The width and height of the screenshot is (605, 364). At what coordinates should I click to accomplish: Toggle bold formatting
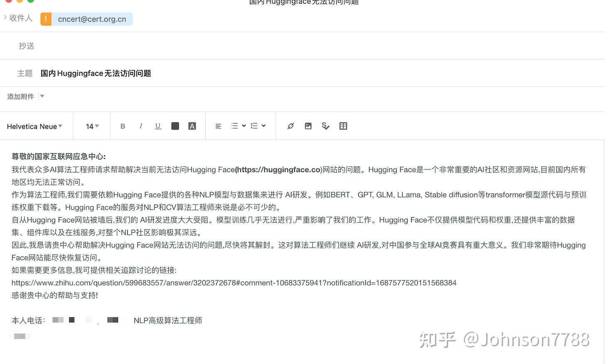[x=123, y=126]
